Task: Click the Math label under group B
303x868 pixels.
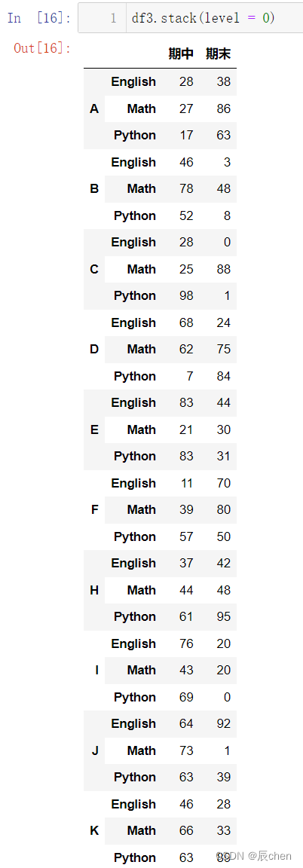Action: (141, 189)
